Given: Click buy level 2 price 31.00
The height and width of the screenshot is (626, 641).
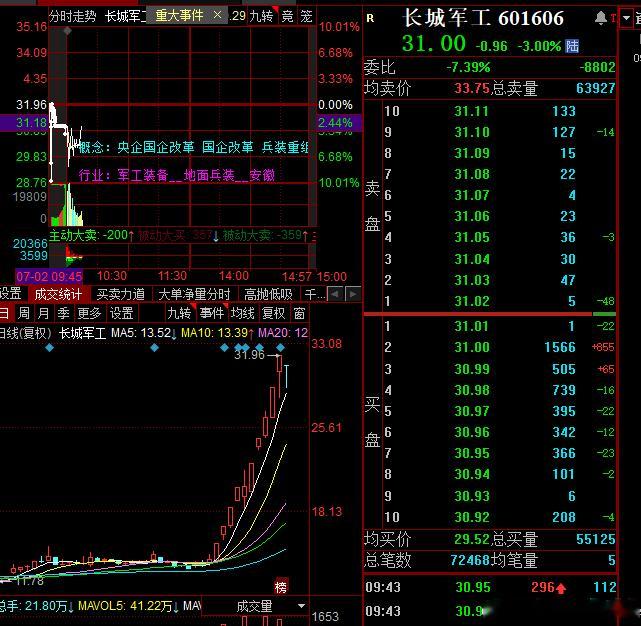Looking at the screenshot, I should point(471,348).
